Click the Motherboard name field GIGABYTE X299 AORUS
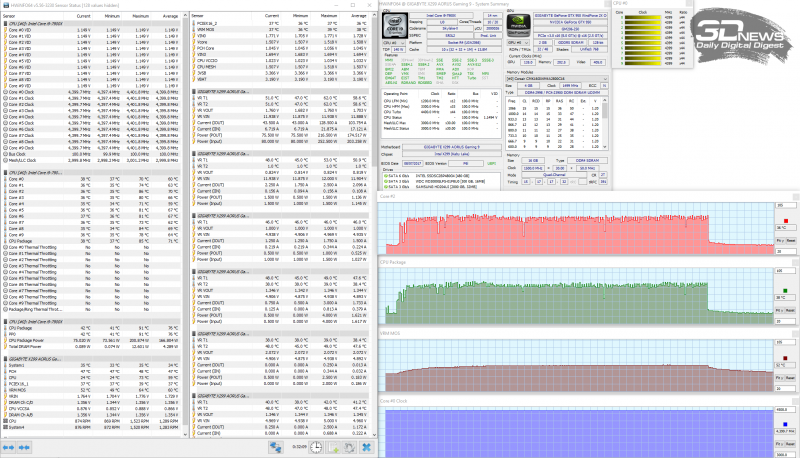The image size is (800, 458). pyautogui.click(x=451, y=147)
